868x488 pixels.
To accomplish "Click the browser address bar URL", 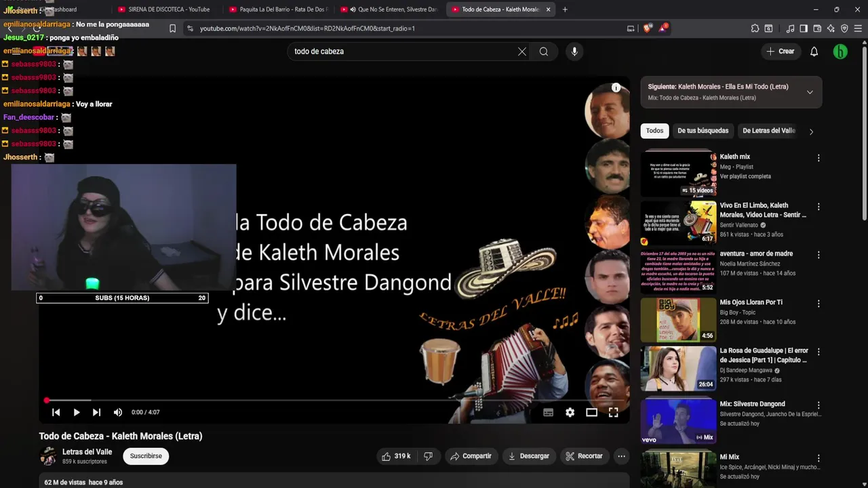I will click(307, 28).
